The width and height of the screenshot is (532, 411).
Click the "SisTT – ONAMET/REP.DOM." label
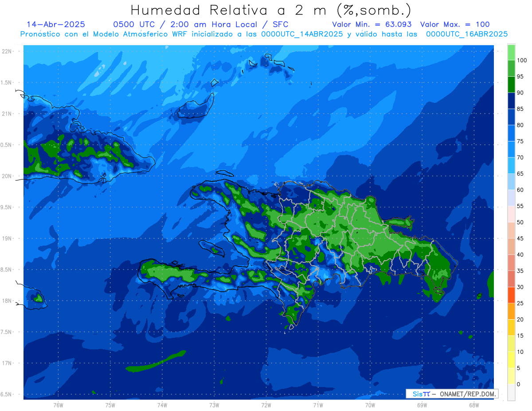451,394
